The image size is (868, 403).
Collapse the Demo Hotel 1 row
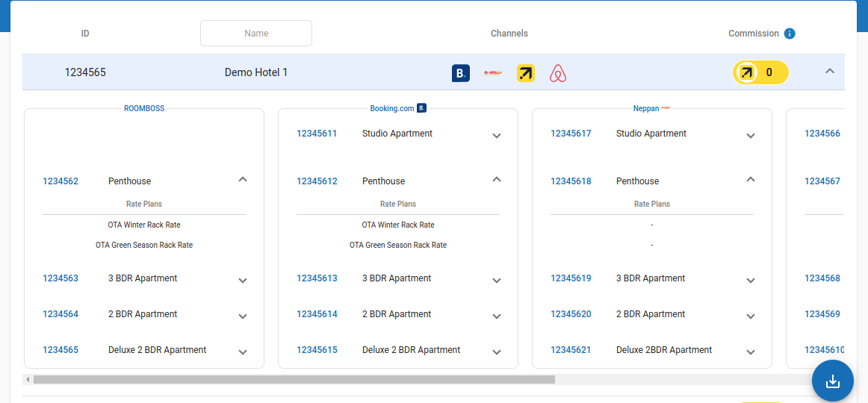(829, 71)
